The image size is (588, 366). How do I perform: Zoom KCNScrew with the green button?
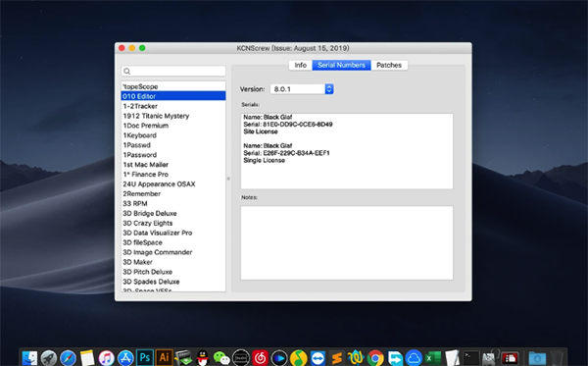142,48
